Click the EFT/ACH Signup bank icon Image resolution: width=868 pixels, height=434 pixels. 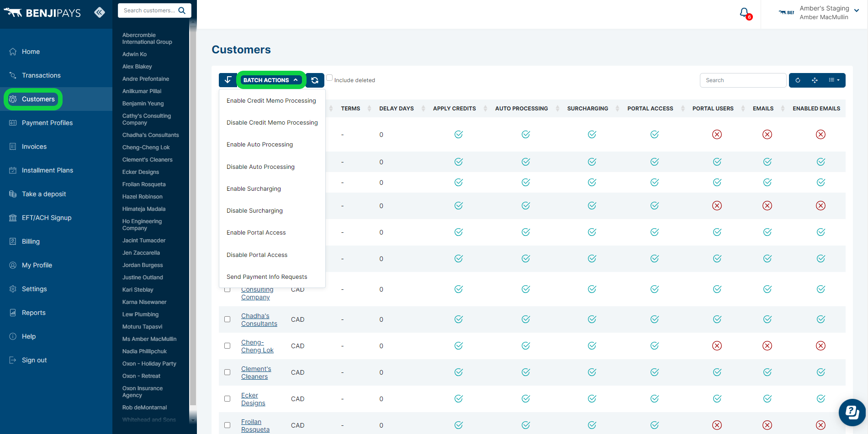pyautogui.click(x=13, y=218)
